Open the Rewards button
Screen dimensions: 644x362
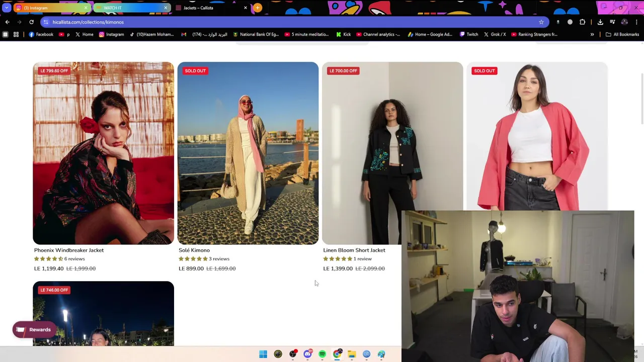point(34,330)
